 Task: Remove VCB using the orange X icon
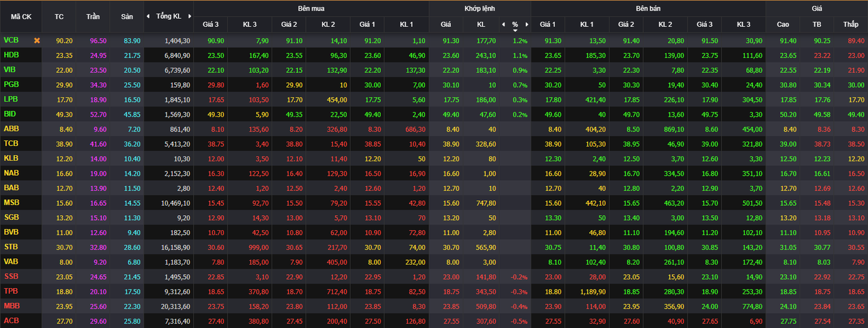37,41
